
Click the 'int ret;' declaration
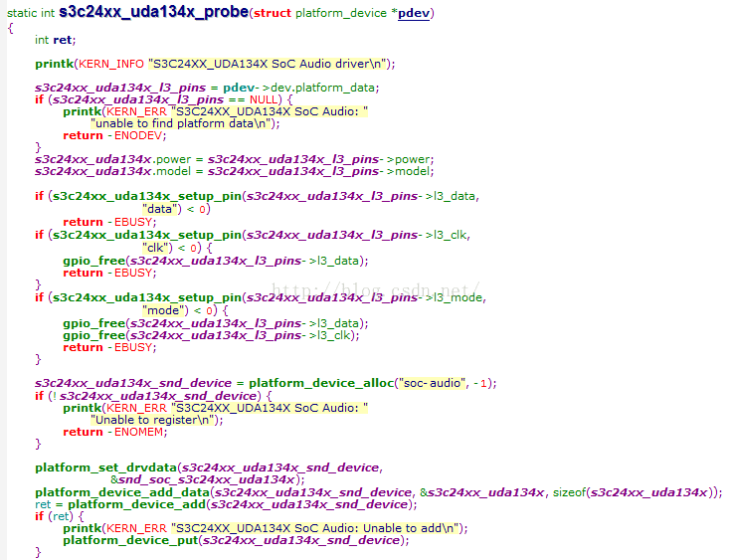coord(55,40)
